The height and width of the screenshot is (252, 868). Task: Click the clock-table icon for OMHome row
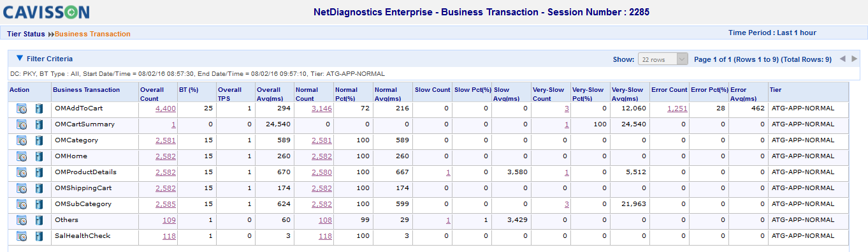click(22, 157)
